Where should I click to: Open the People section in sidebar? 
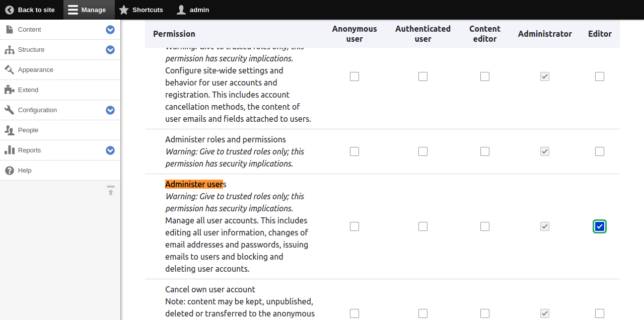(28, 130)
